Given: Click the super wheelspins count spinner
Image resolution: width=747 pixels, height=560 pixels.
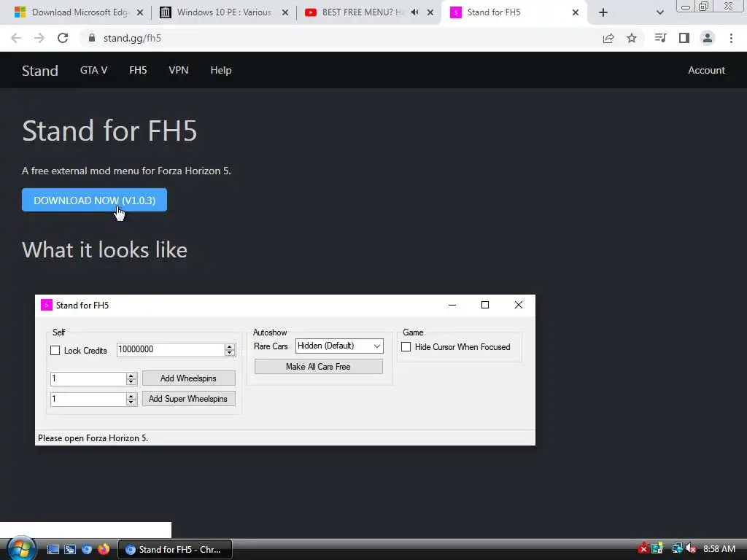Looking at the screenshot, I should coord(131,399).
